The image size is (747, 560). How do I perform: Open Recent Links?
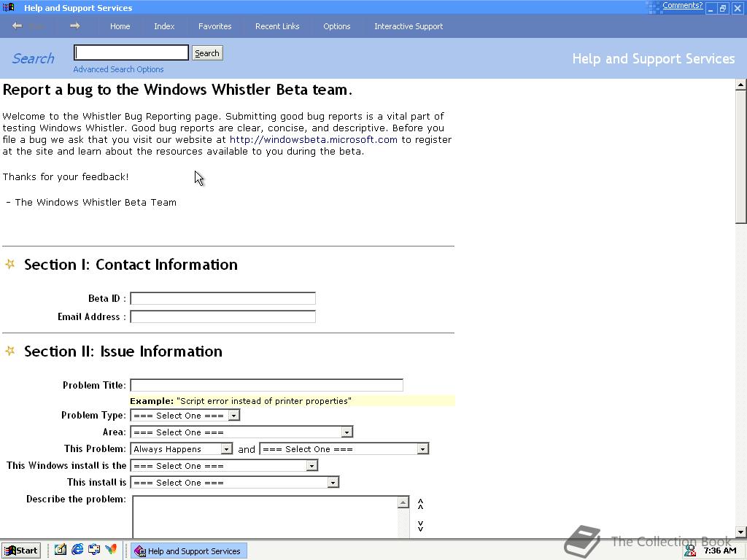(x=277, y=26)
